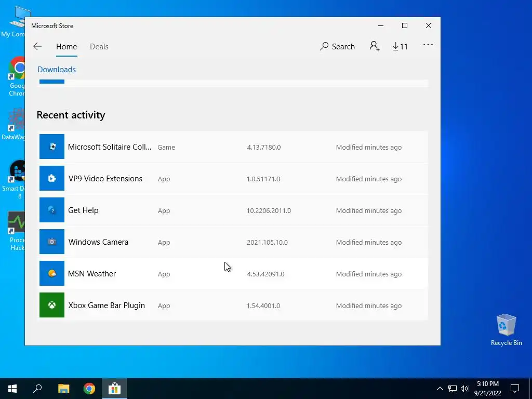Open downloads and updates showing 11
This screenshot has height=399, width=532.
click(x=401, y=46)
